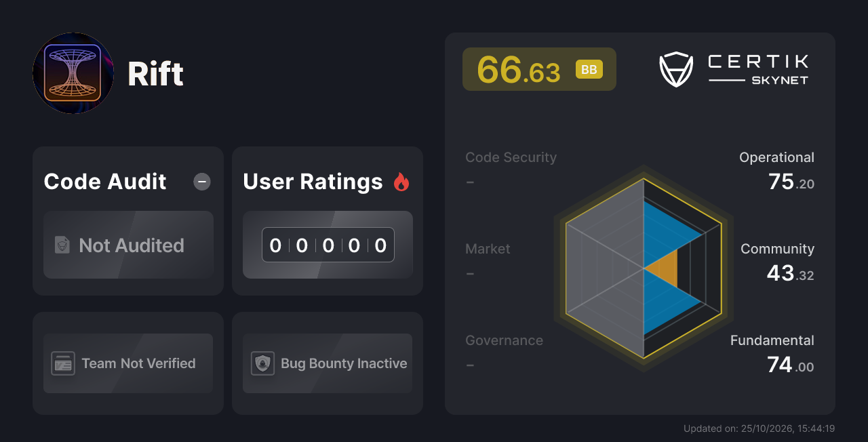Select the Governance label
The width and height of the screenshot is (868, 442).
point(504,340)
